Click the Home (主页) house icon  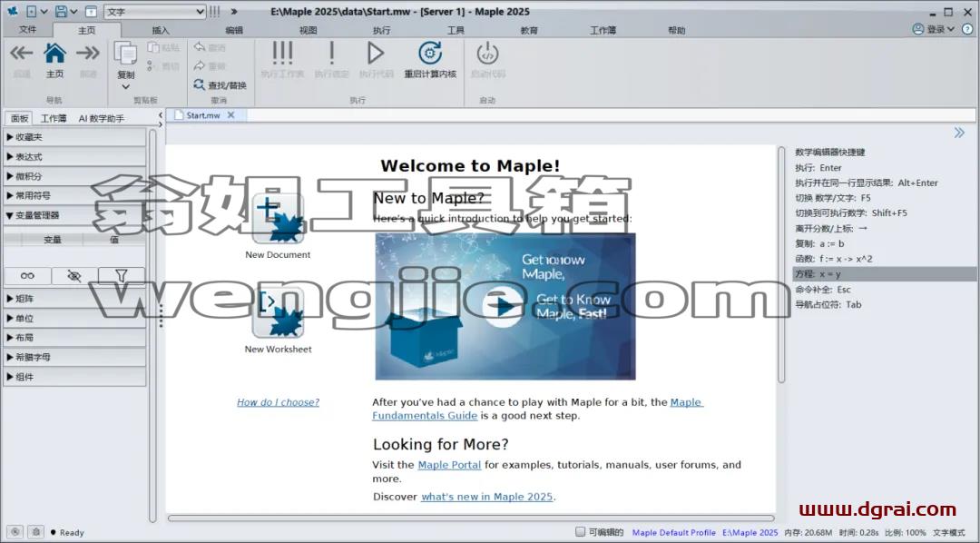pos(55,54)
